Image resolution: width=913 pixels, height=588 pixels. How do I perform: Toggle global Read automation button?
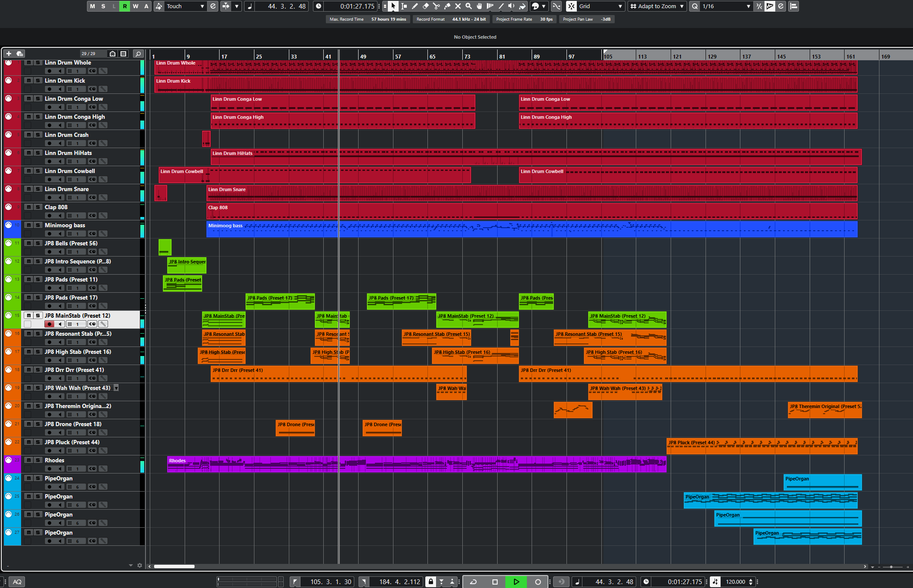pyautogui.click(x=124, y=6)
